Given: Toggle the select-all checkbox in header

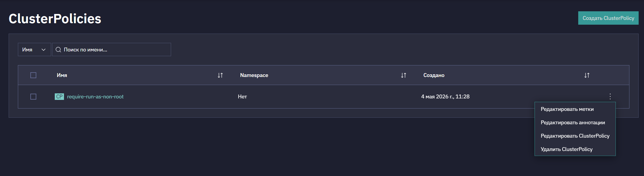Looking at the screenshot, I should point(33,75).
